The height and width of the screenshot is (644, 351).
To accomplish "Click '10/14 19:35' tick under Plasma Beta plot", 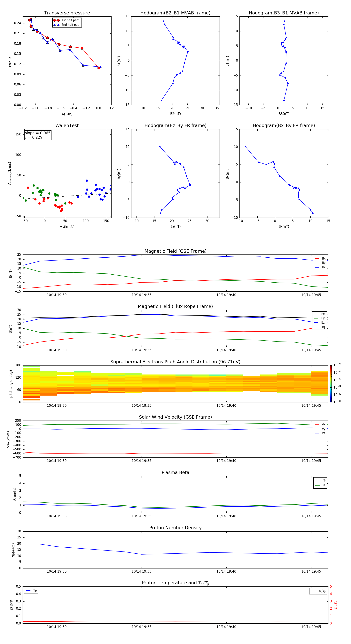I will [x=141, y=516].
